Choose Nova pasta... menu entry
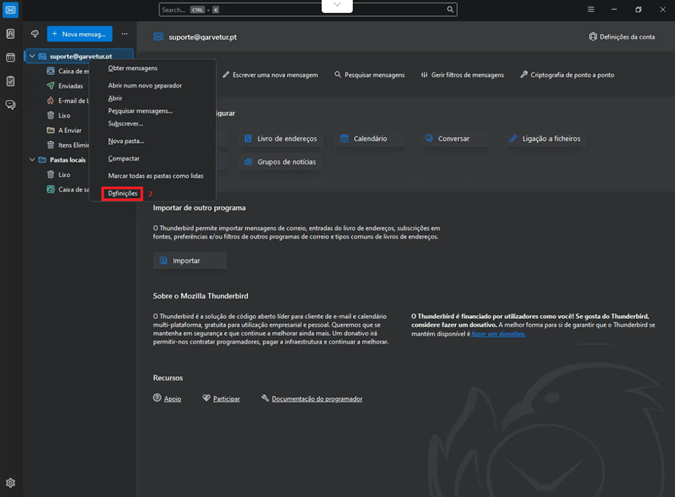This screenshot has height=497, width=675. coord(126,141)
